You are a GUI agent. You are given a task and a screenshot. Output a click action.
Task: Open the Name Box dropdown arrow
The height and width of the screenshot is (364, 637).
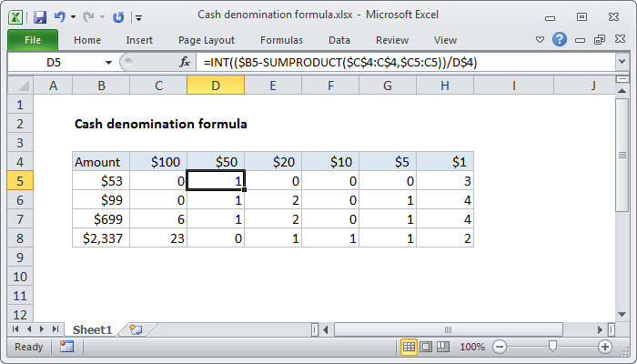coord(109,62)
